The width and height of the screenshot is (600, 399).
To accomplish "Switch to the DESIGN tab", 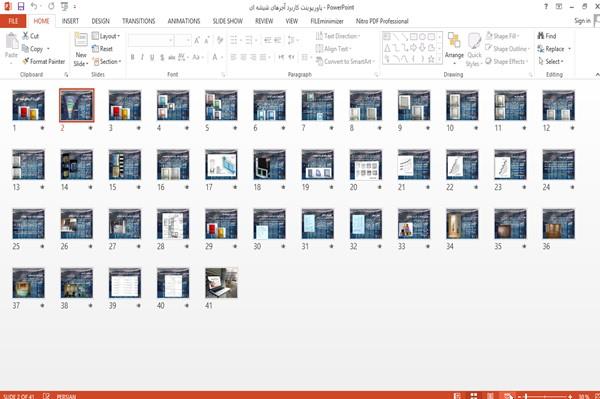I will [101, 21].
